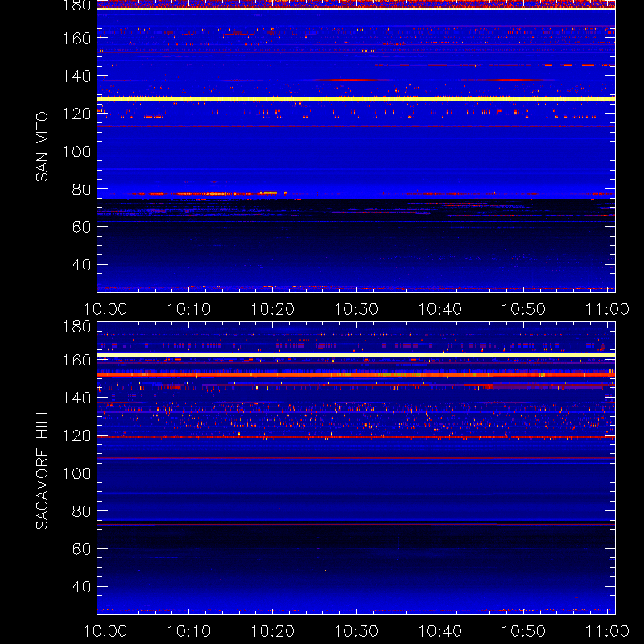This screenshot has width=644, height=644.
Task: Choose the 180 label on Sagamore Hill axis
Action: (76, 327)
